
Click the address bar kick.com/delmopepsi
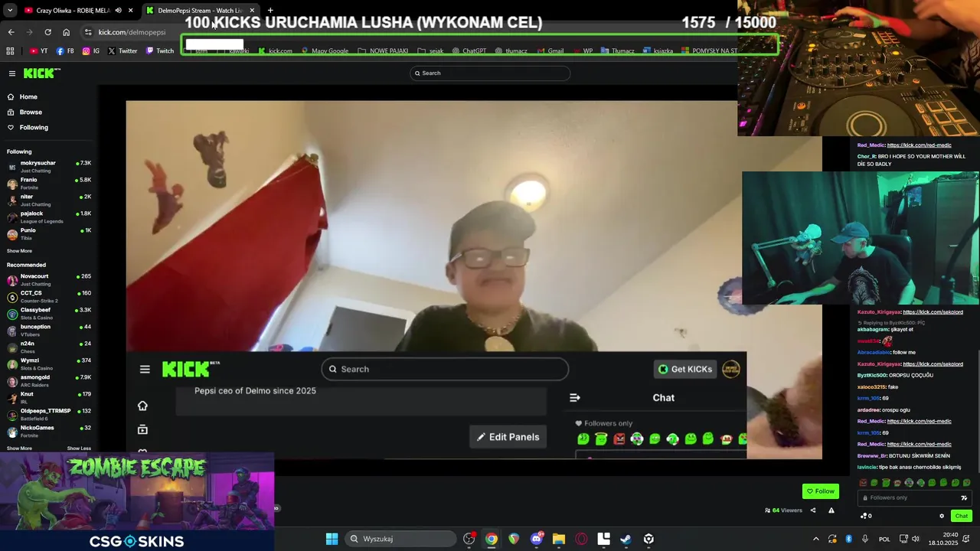[132, 32]
